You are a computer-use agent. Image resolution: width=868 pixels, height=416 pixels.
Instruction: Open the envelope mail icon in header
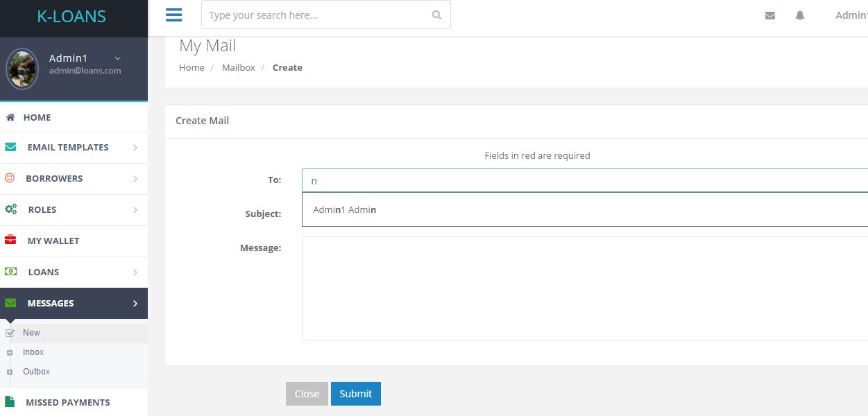point(770,15)
